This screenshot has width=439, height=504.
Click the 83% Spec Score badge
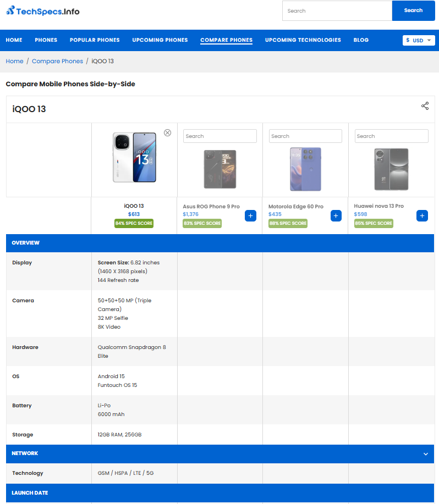coord(202,223)
